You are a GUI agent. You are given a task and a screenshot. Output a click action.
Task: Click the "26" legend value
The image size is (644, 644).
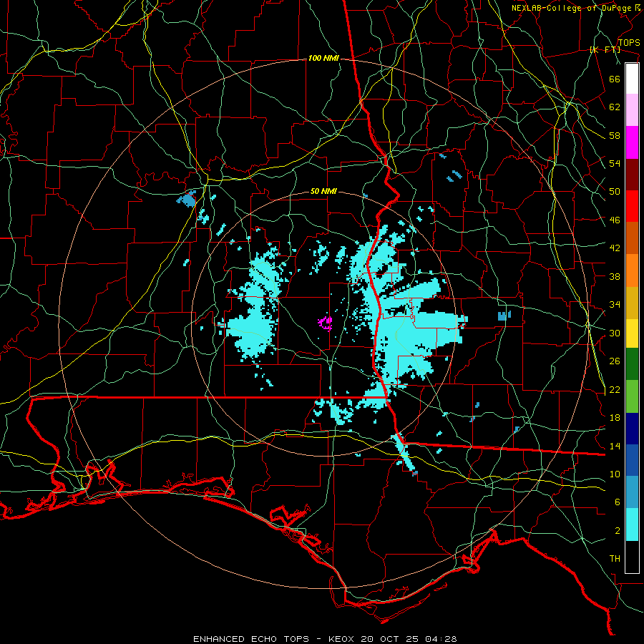point(615,361)
